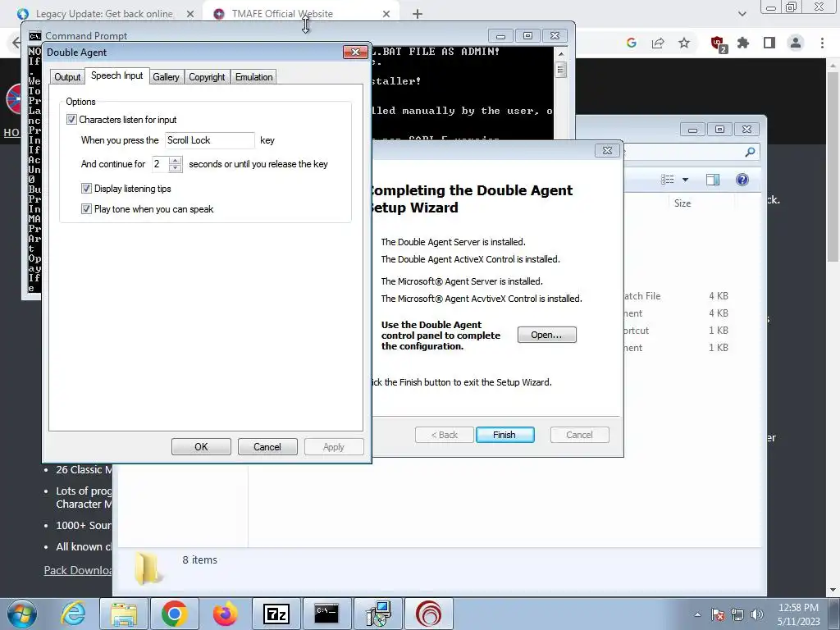Open volume speaker tray icon

tap(757, 614)
